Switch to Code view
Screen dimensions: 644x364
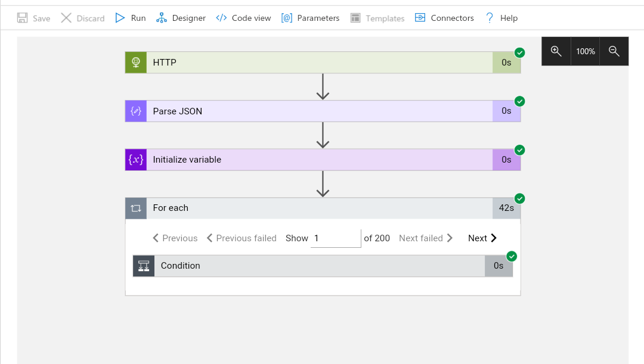[x=243, y=18]
